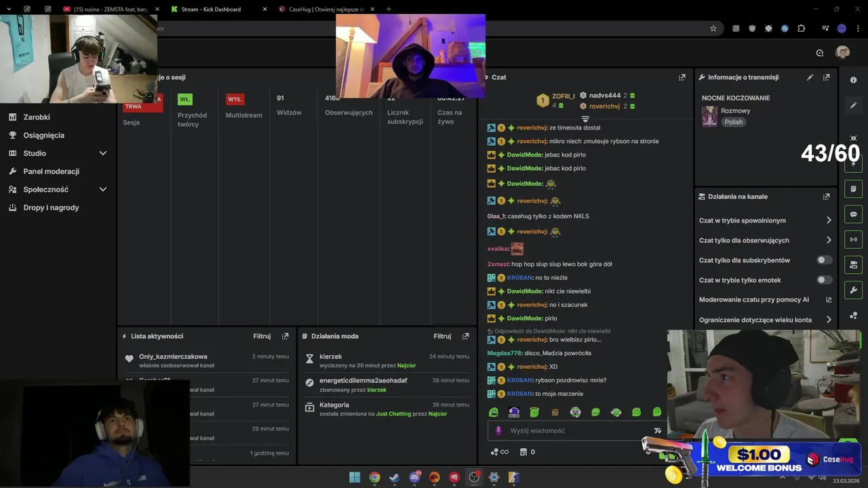868x488 pixels.
Task: Open the channel points infinity icon
Action: point(500,452)
